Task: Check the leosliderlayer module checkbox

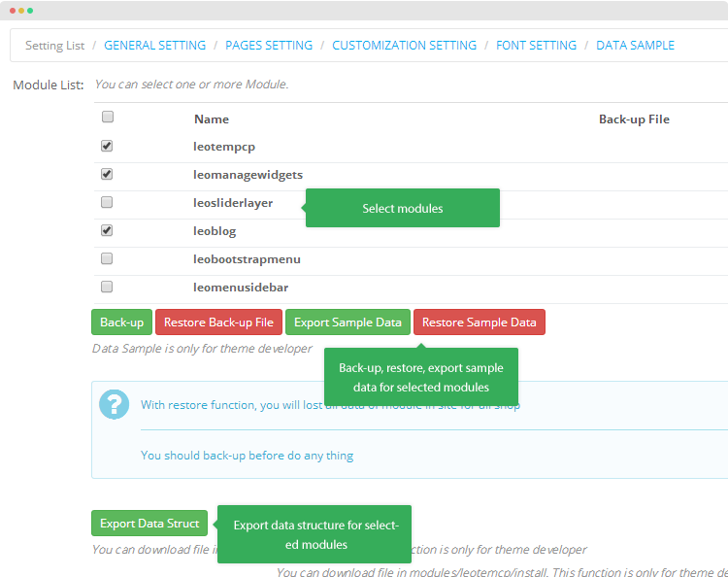Action: pos(107,202)
